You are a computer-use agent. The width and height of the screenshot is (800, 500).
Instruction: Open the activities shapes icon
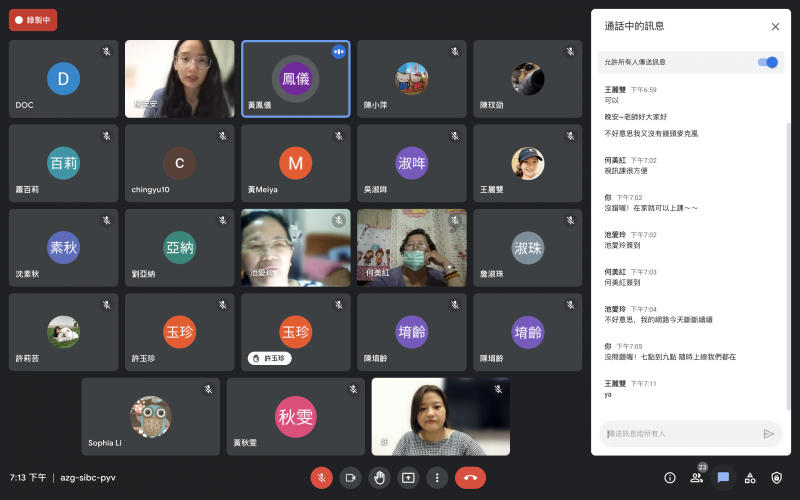coord(750,478)
